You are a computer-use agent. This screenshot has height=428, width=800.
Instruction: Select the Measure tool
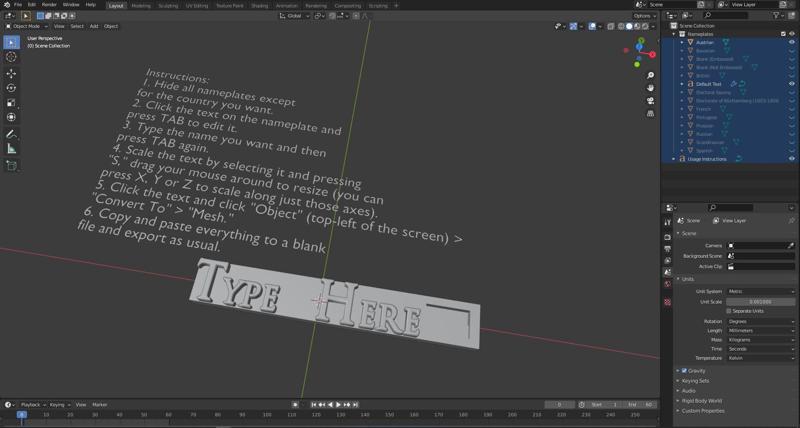(x=11, y=149)
